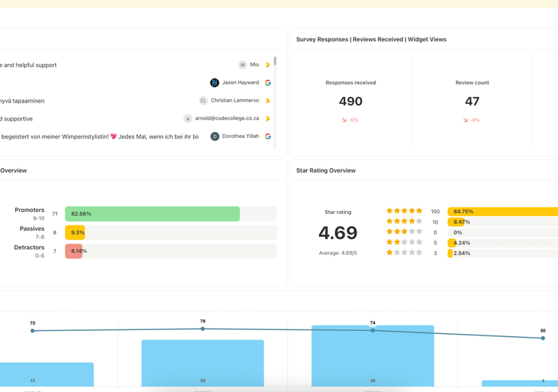Click the line chart point labeled 79
The image size is (558, 392).
click(x=203, y=329)
